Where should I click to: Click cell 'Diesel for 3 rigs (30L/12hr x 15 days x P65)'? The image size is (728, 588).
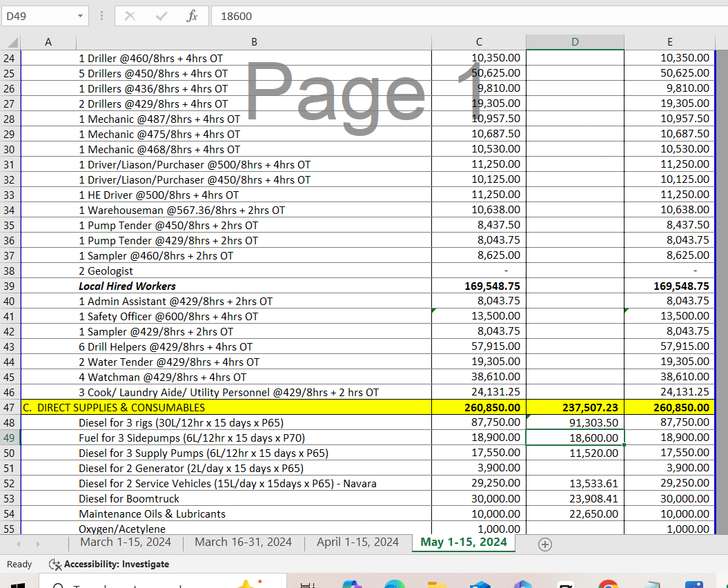(x=254, y=422)
